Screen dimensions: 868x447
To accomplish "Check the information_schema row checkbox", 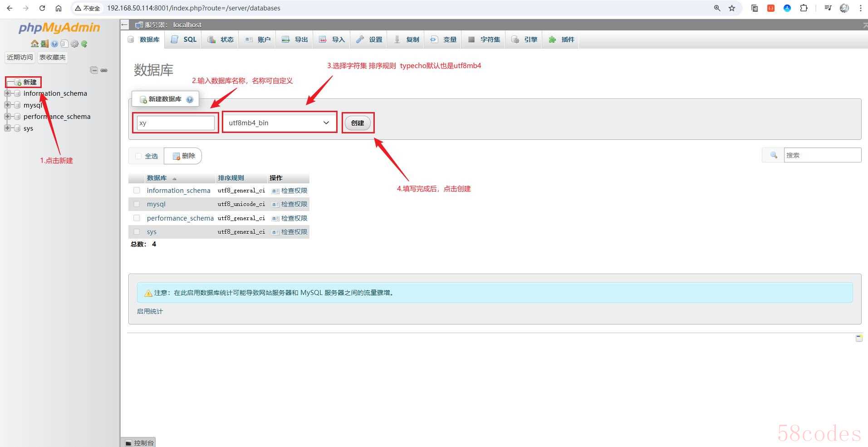I will 137,191.
